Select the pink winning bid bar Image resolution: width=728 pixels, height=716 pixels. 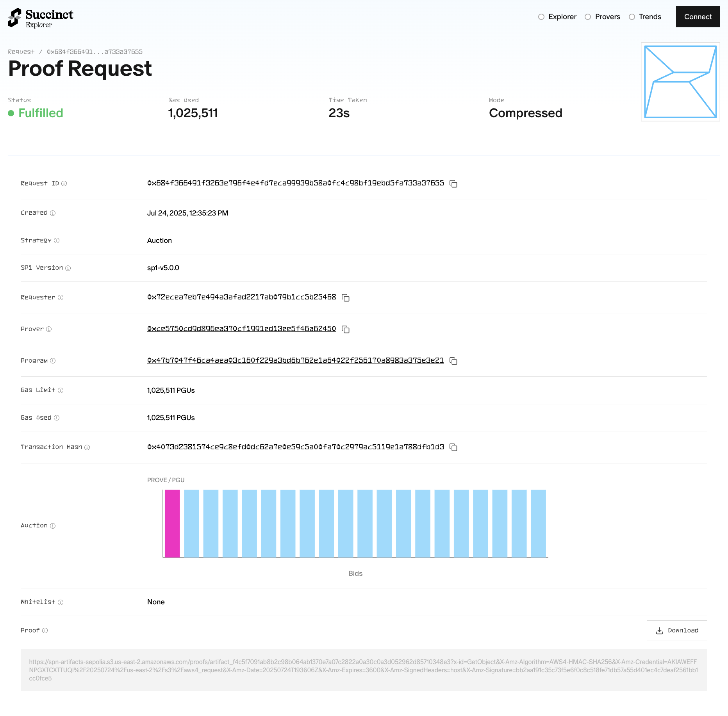pos(172,524)
